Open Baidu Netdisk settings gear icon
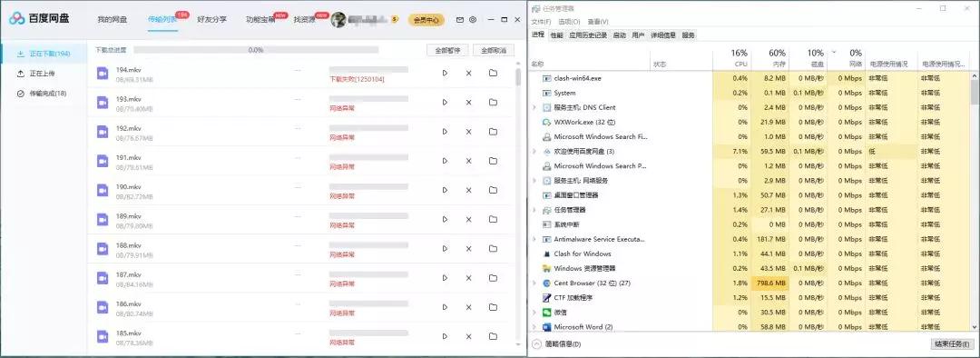The height and width of the screenshot is (358, 980). (473, 20)
